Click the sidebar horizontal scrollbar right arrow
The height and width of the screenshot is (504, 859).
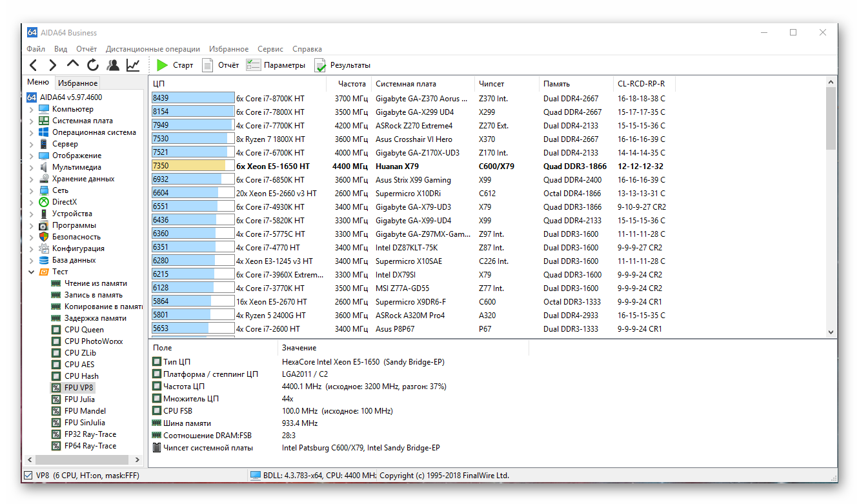pos(137,460)
